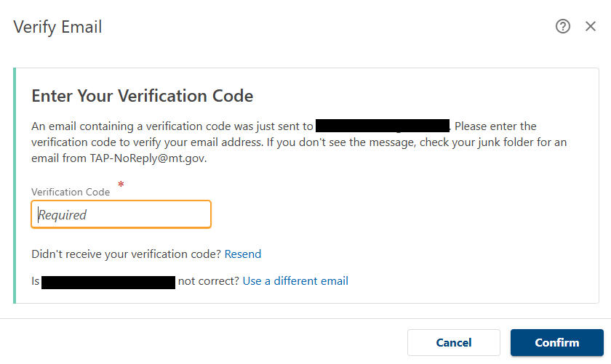Screen dimensions: 611x364
Task: Click the green accent bar of the panel
Action: point(15,185)
